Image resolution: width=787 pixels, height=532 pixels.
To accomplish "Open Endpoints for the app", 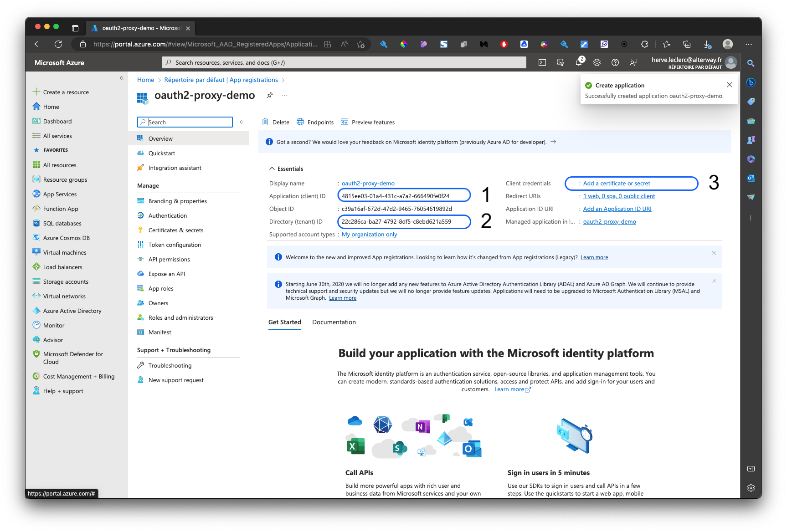I will coord(315,122).
